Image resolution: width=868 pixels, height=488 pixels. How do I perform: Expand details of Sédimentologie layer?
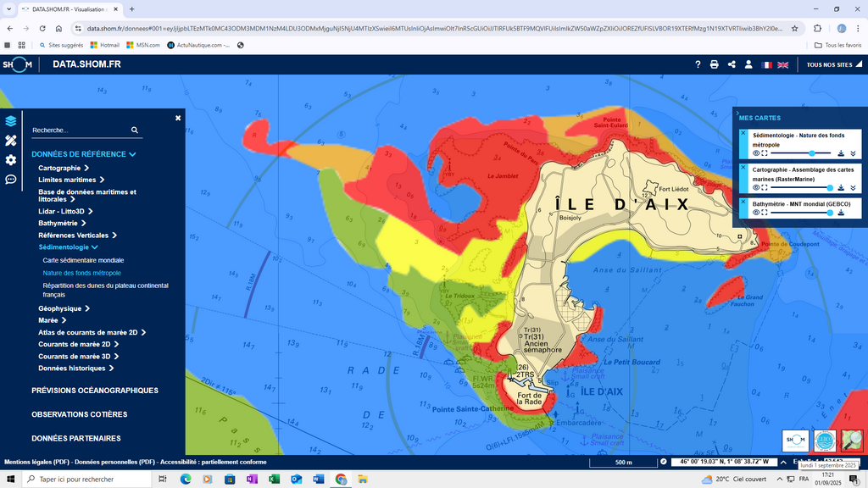click(853, 153)
